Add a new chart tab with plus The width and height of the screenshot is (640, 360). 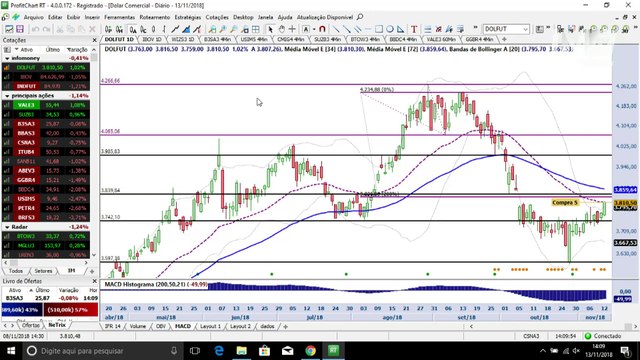[504, 39]
